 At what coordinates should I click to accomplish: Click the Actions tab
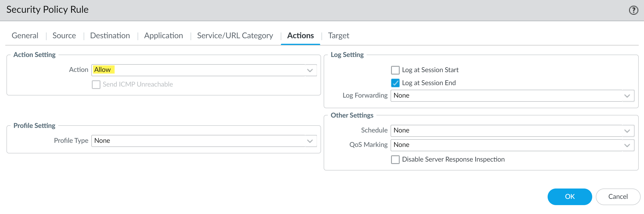coord(300,36)
